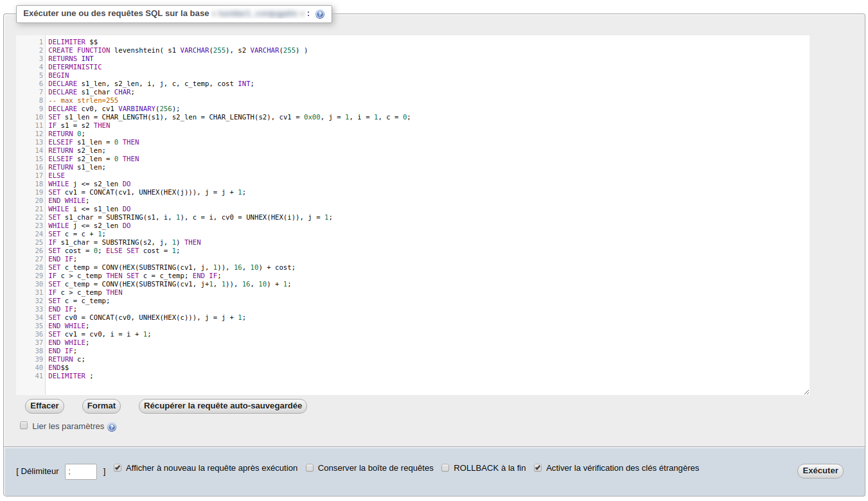Viewport: 868px width, 501px height.
Task: Click the word levenshtein in the code
Action: 137,50
